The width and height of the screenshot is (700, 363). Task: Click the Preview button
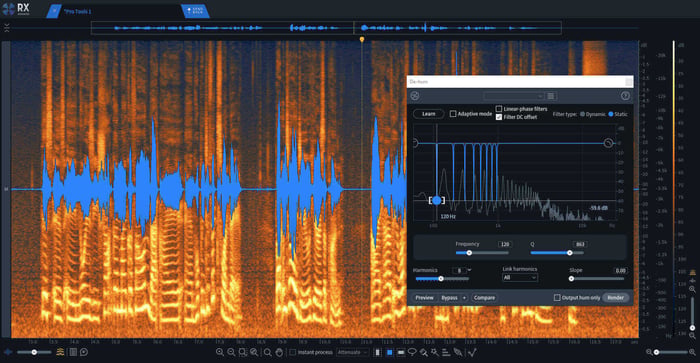[424, 298]
